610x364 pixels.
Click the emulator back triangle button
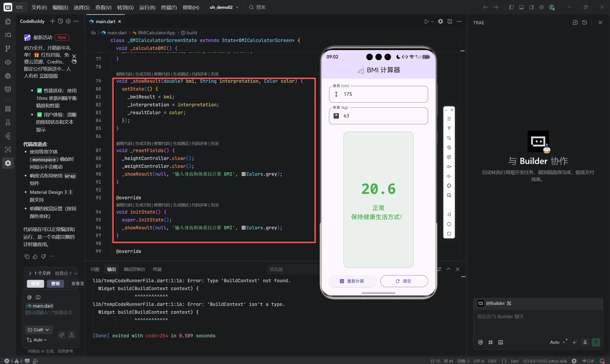449,215
